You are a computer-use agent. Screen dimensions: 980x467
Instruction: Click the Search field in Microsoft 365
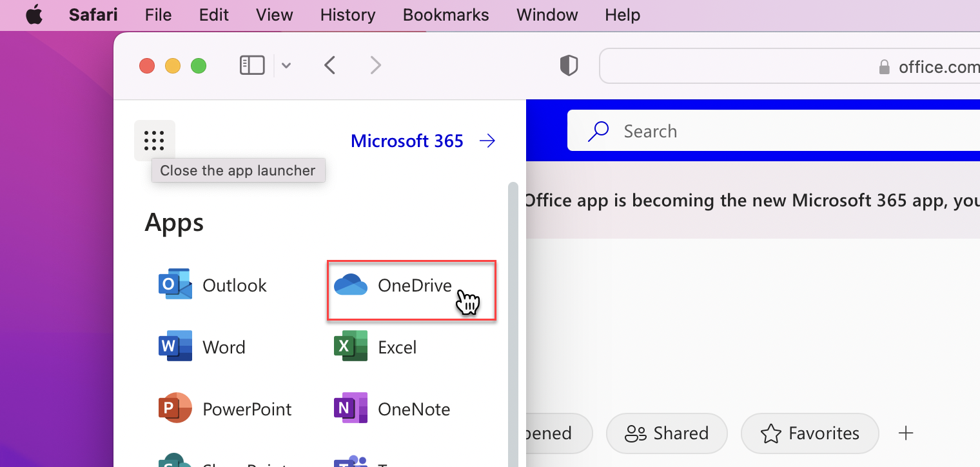774,131
